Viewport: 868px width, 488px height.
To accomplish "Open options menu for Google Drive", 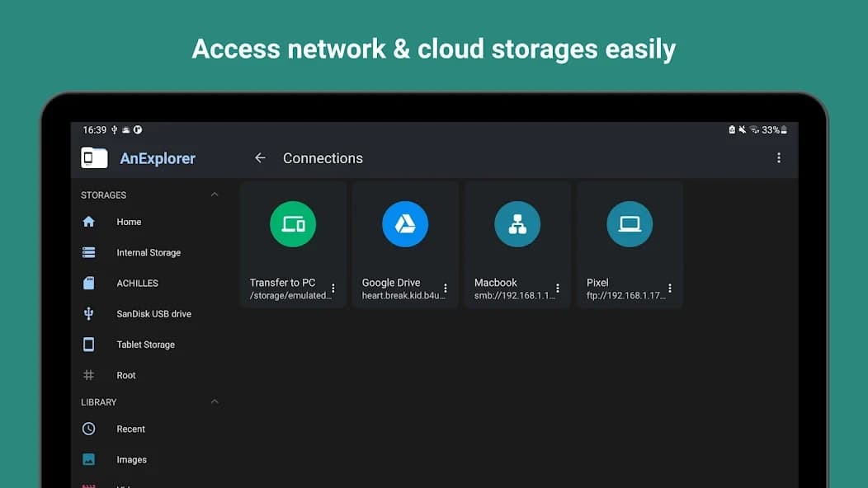I will pos(446,289).
